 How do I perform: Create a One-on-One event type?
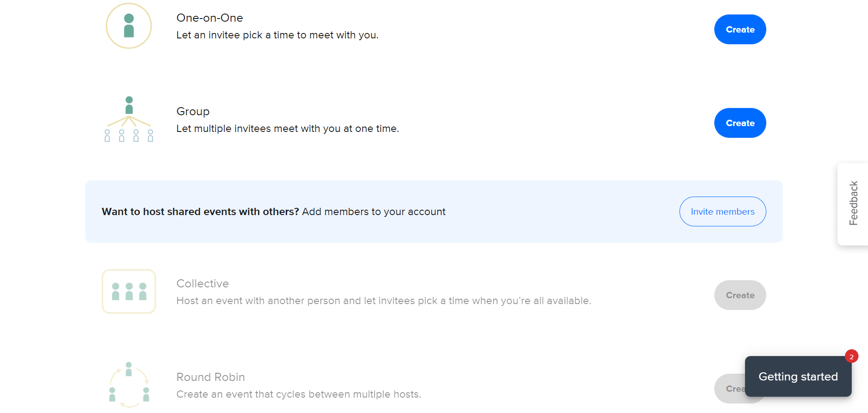tap(740, 29)
